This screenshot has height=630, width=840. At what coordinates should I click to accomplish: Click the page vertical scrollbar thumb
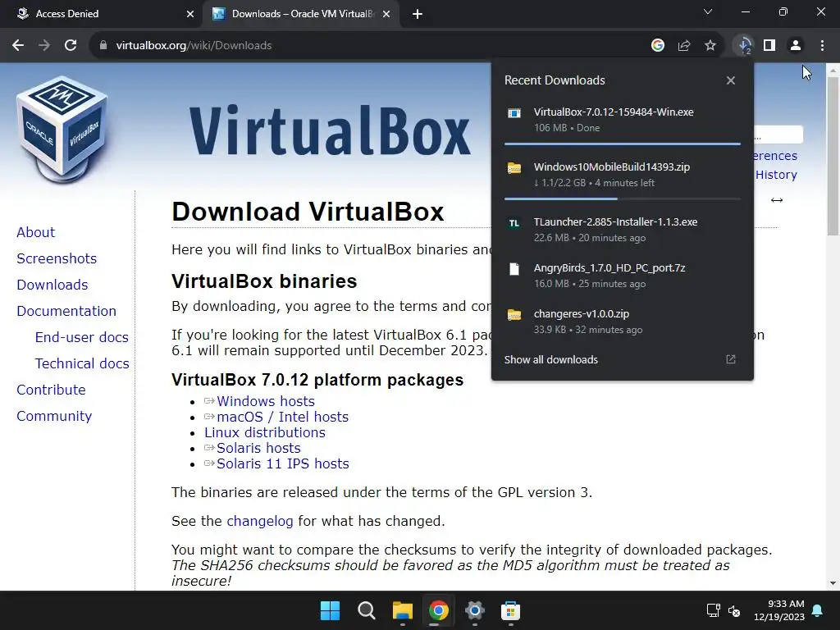tap(833, 155)
